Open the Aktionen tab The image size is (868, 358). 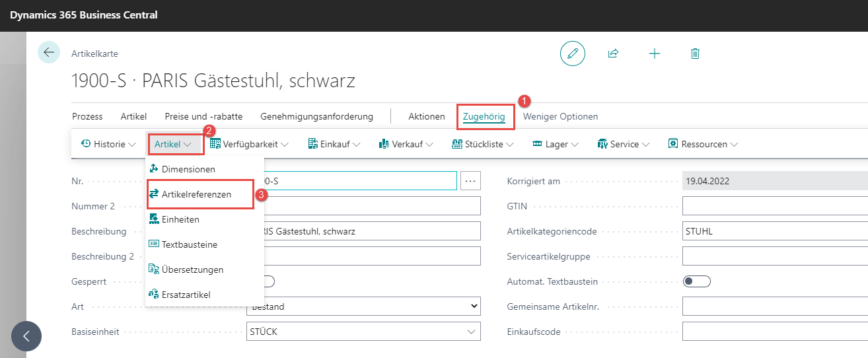(427, 116)
